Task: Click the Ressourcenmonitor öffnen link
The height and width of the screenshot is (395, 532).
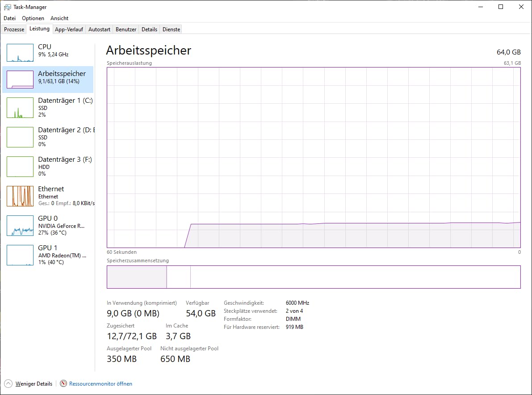Action: click(101, 384)
